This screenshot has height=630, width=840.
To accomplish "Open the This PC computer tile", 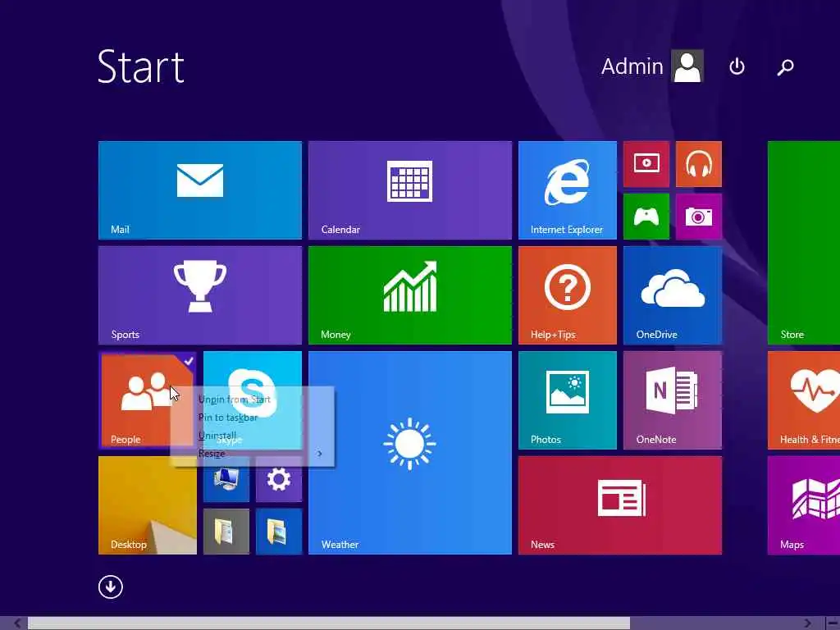I will pos(226,484).
